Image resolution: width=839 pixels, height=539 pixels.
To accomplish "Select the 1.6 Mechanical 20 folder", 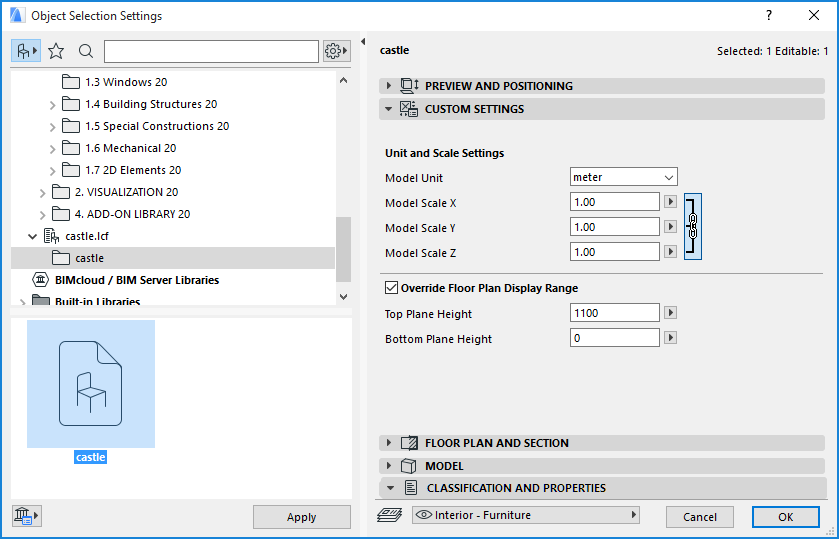I will click(x=130, y=148).
